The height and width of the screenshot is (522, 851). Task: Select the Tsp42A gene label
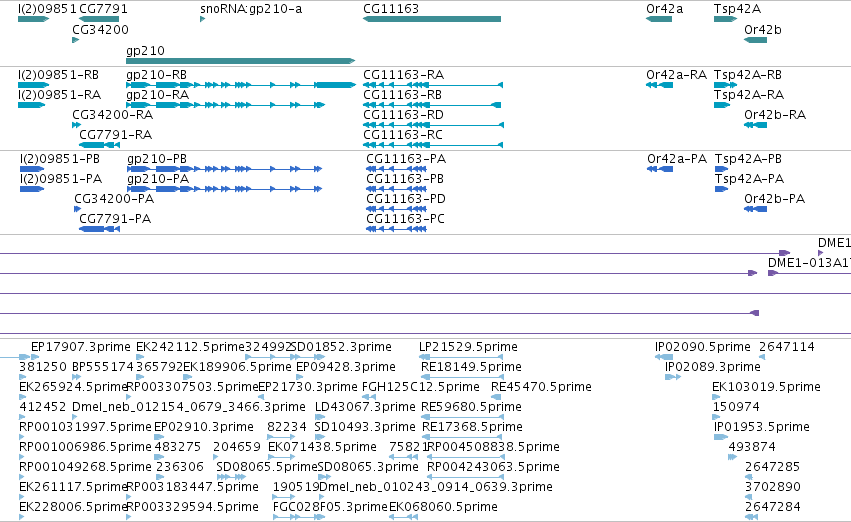(x=737, y=9)
